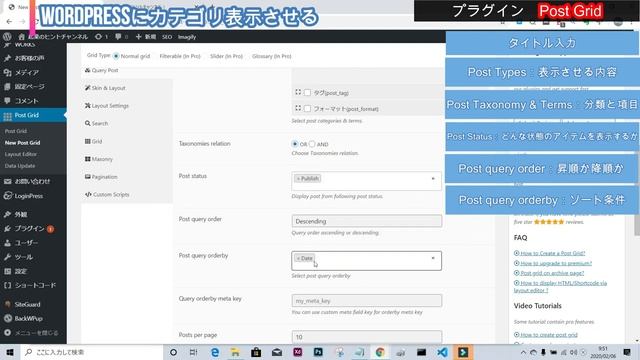The height and width of the screenshot is (360, 640).
Task: Select the AND taxonomies relation radio
Action: [x=312, y=144]
